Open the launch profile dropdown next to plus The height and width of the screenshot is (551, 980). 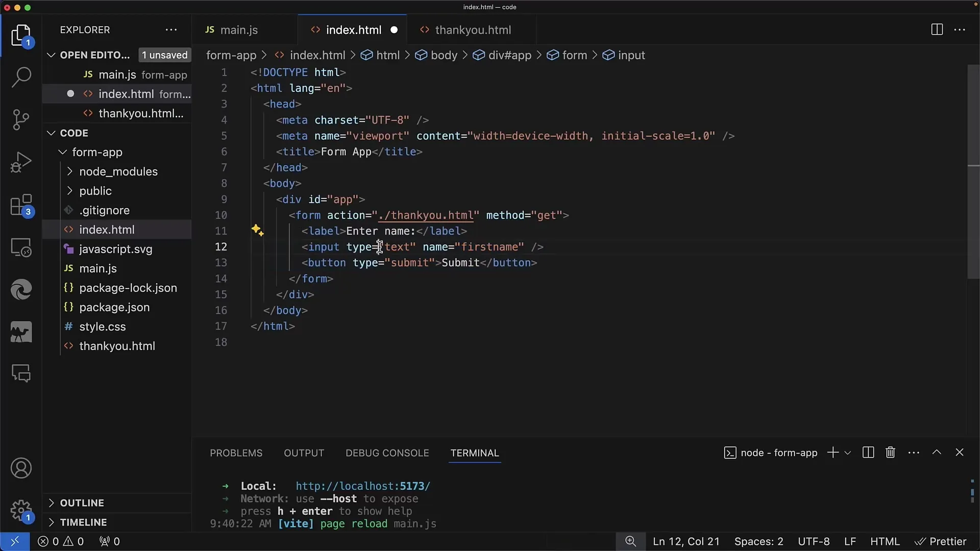848,453
